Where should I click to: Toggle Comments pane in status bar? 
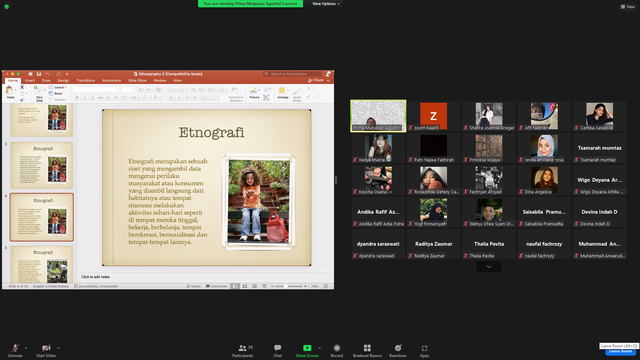tap(216, 286)
